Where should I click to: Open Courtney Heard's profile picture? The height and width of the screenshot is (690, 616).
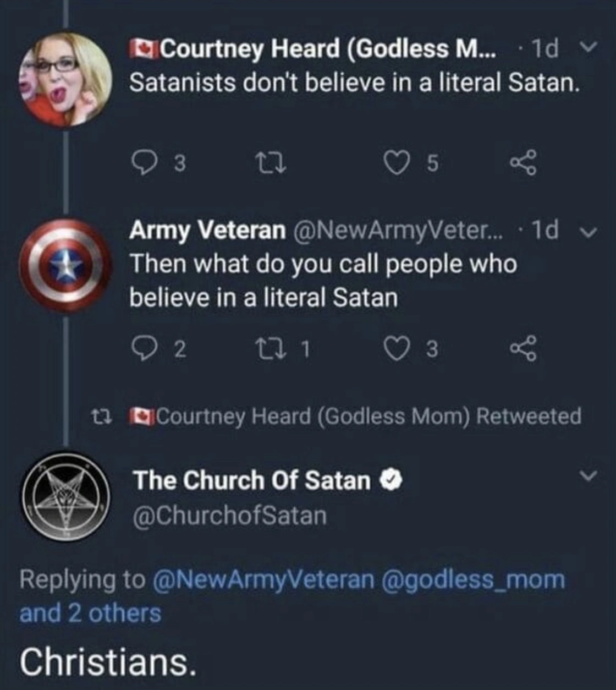(66, 79)
